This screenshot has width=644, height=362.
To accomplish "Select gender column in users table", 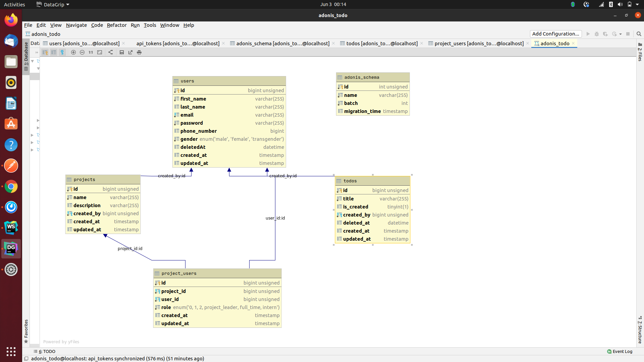I will pyautogui.click(x=229, y=139).
